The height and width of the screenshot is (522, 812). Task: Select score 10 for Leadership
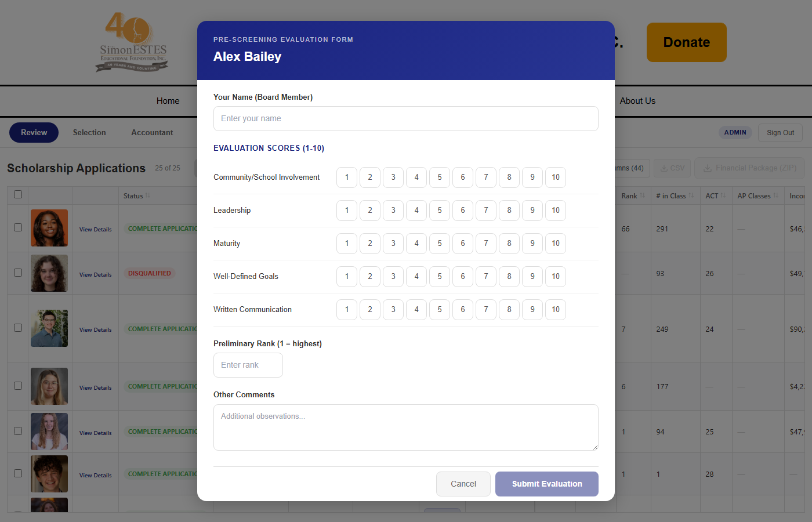[555, 210]
